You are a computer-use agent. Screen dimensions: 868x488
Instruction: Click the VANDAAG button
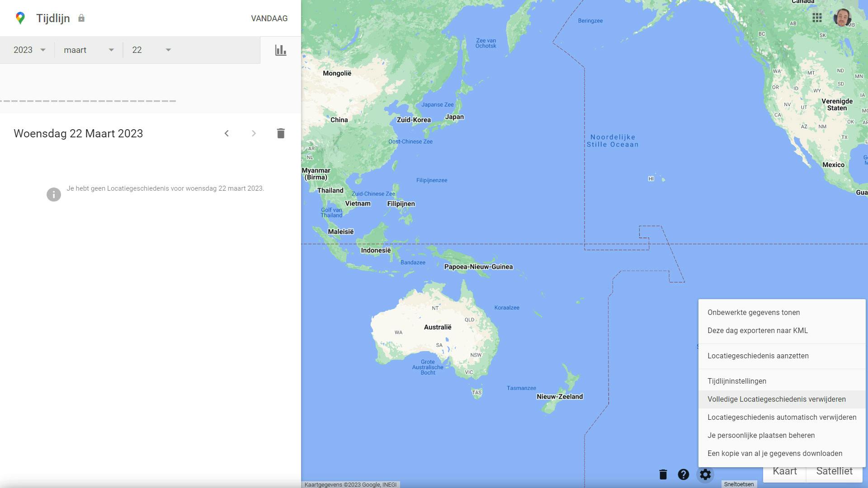(x=269, y=19)
